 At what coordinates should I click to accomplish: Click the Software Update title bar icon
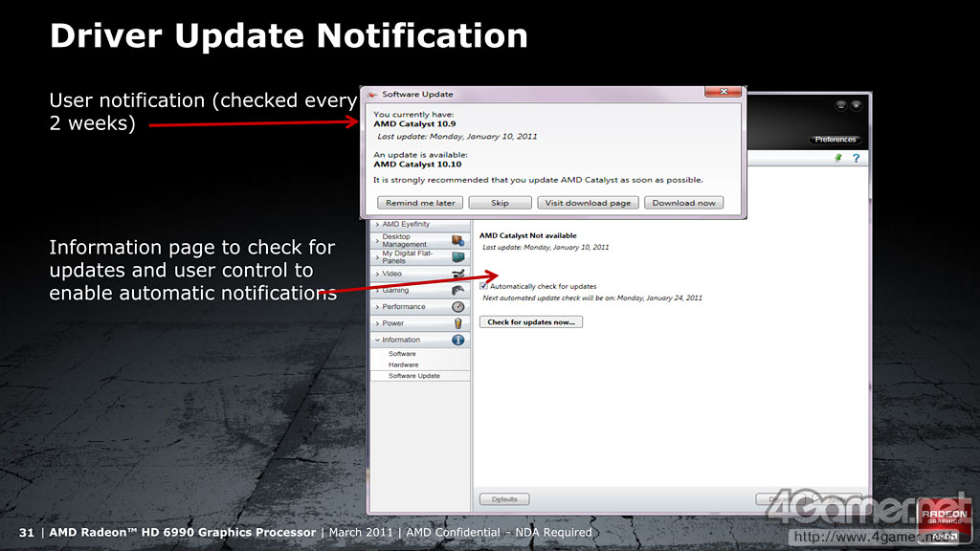(x=372, y=95)
